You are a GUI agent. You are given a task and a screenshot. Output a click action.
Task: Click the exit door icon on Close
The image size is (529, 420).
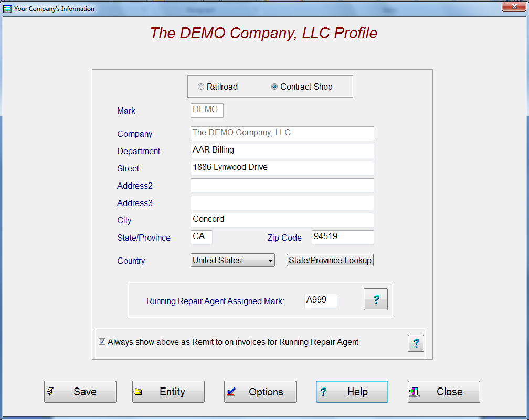click(x=415, y=392)
